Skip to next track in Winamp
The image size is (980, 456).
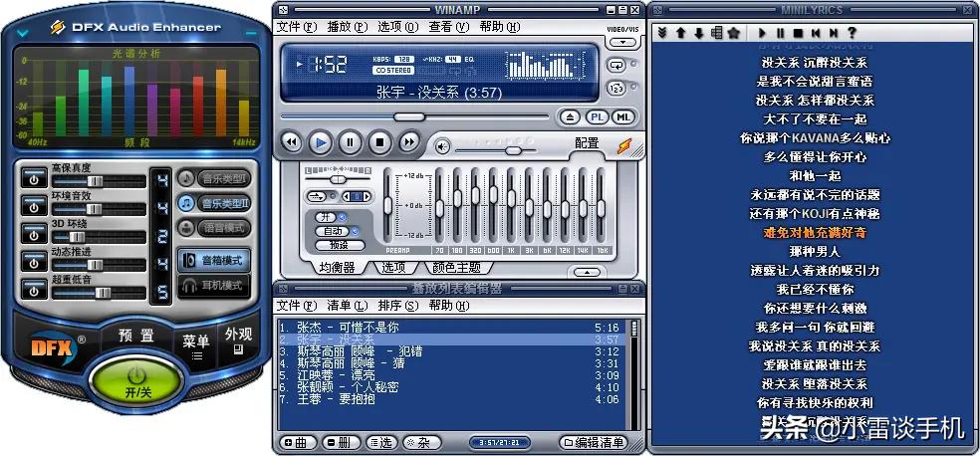point(408,142)
